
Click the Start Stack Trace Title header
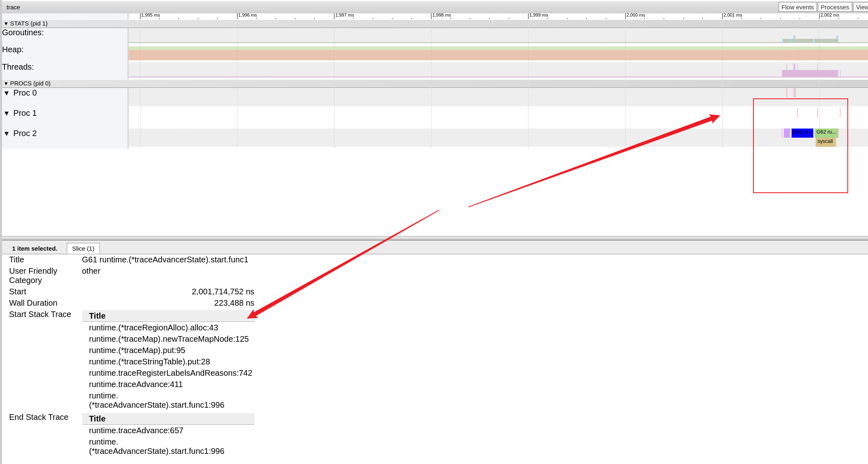(x=97, y=316)
